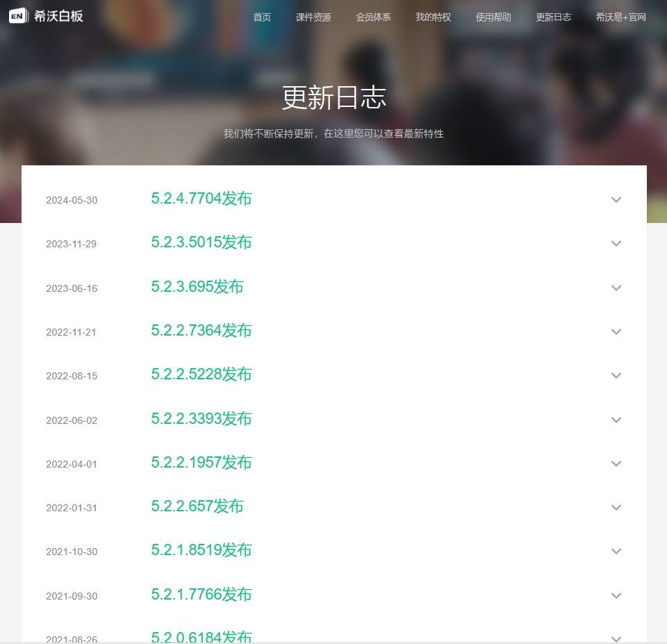Open the 5.2.2.657发布 release title
This screenshot has width=667, height=644.
(197, 506)
